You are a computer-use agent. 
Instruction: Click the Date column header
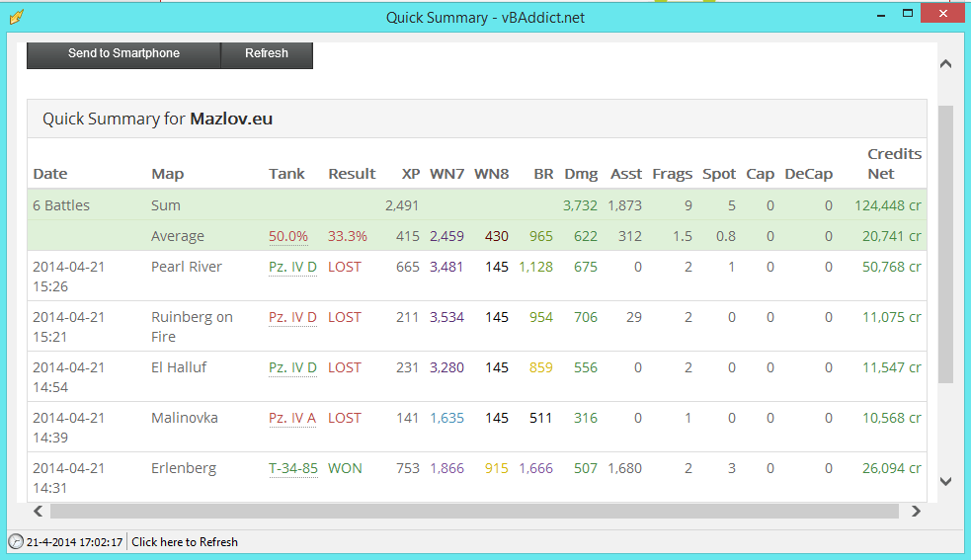(x=50, y=174)
